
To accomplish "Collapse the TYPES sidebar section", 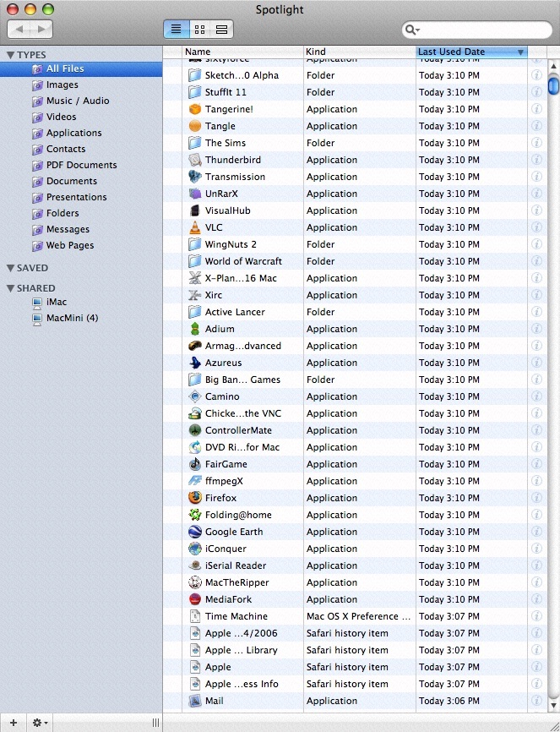I will click(x=10, y=55).
